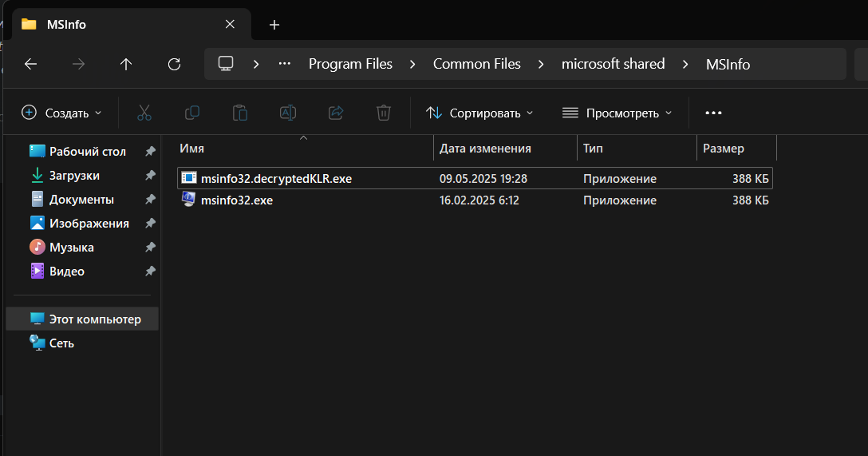Click the Common Files breadcrumb

[476, 64]
